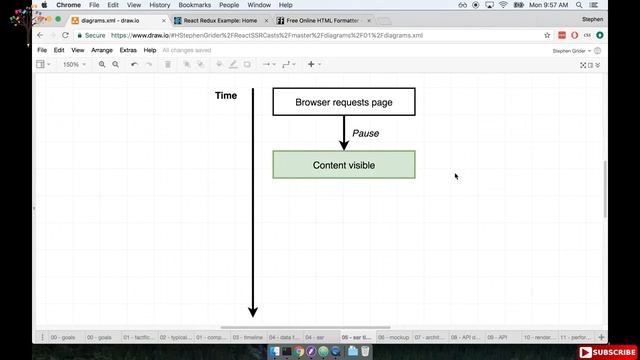Open Finder from the Dock

tap(275, 351)
